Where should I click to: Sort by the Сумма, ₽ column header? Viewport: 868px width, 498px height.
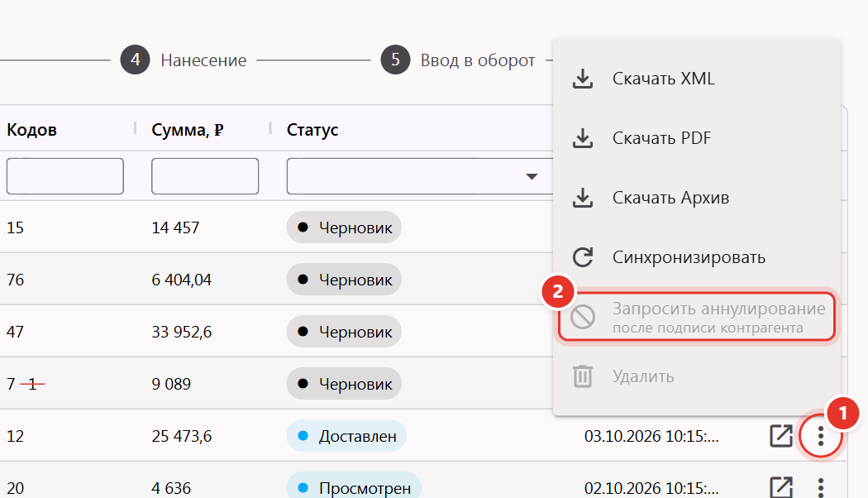(x=188, y=130)
